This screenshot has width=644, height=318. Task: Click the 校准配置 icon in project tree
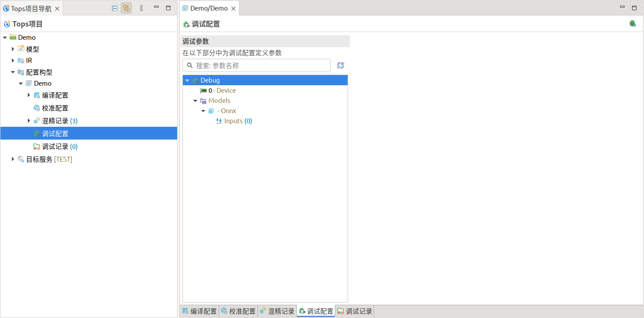tap(37, 108)
